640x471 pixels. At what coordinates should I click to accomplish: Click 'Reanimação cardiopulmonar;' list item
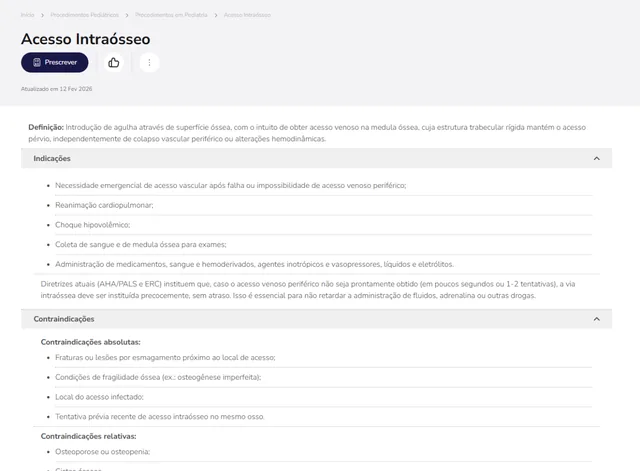tap(104, 205)
